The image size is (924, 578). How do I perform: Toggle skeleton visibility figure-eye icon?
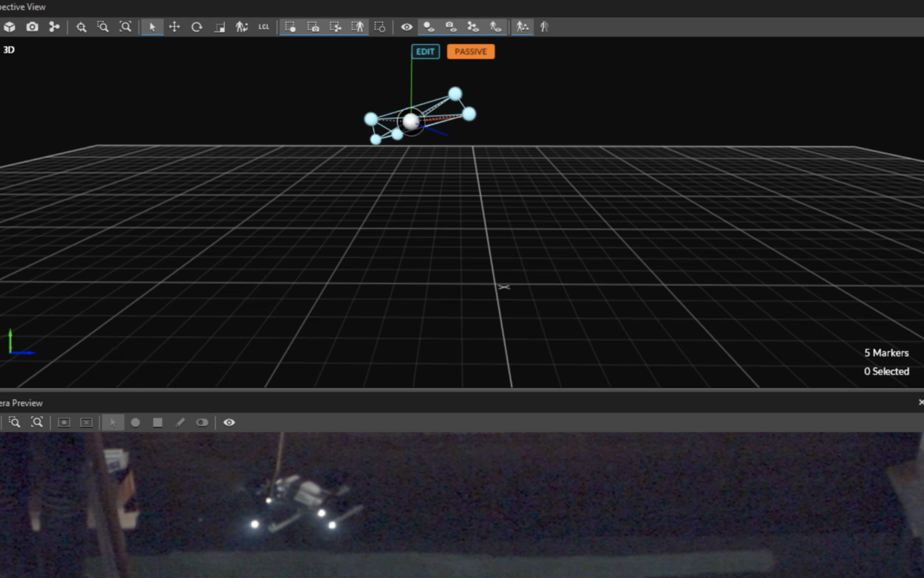click(495, 27)
